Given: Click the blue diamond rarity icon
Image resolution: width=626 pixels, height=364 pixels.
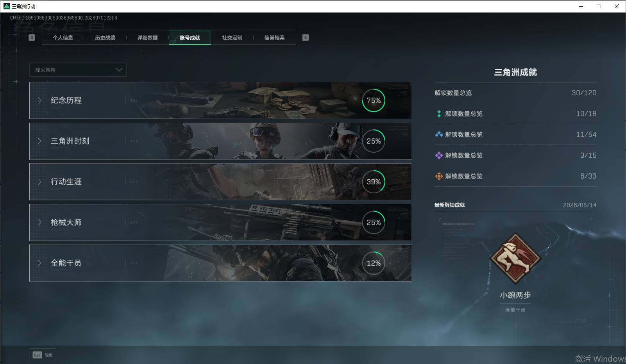Looking at the screenshot, I should (x=439, y=134).
